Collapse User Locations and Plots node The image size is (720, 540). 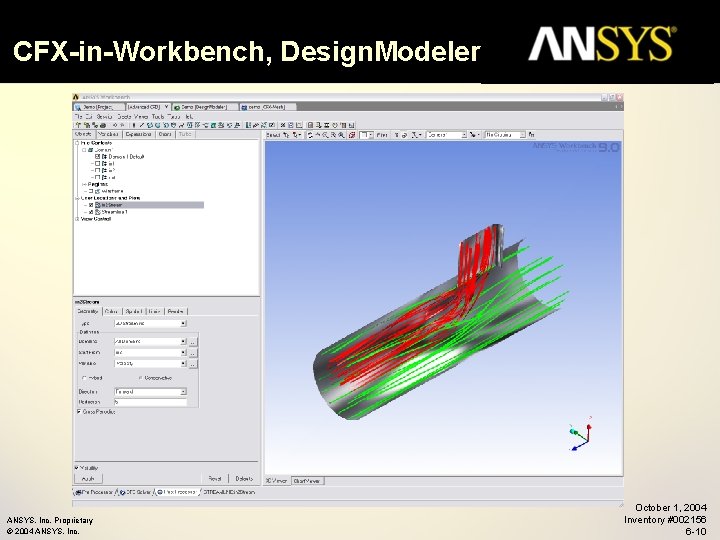tap(77, 198)
